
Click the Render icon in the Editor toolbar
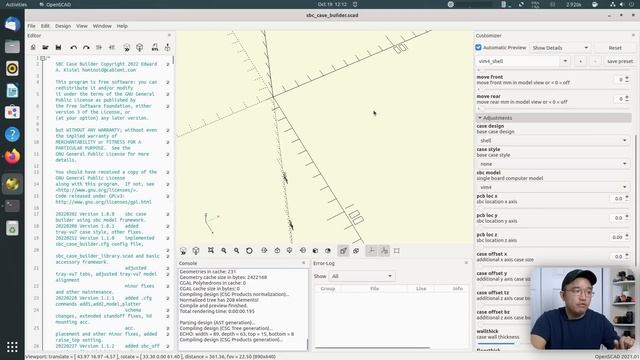140,47
